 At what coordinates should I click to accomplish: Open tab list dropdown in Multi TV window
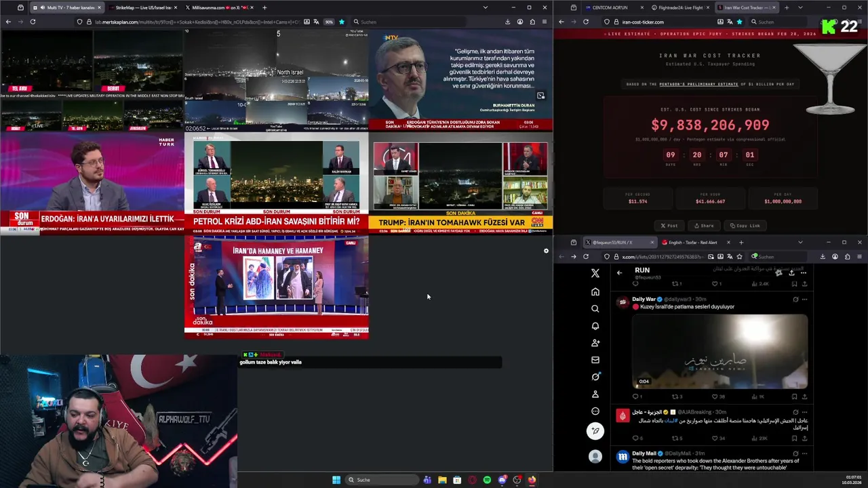485,7
